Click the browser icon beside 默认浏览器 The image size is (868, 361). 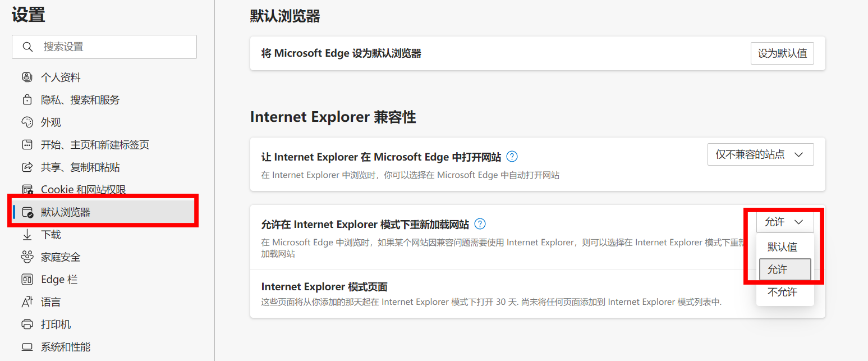coord(27,212)
